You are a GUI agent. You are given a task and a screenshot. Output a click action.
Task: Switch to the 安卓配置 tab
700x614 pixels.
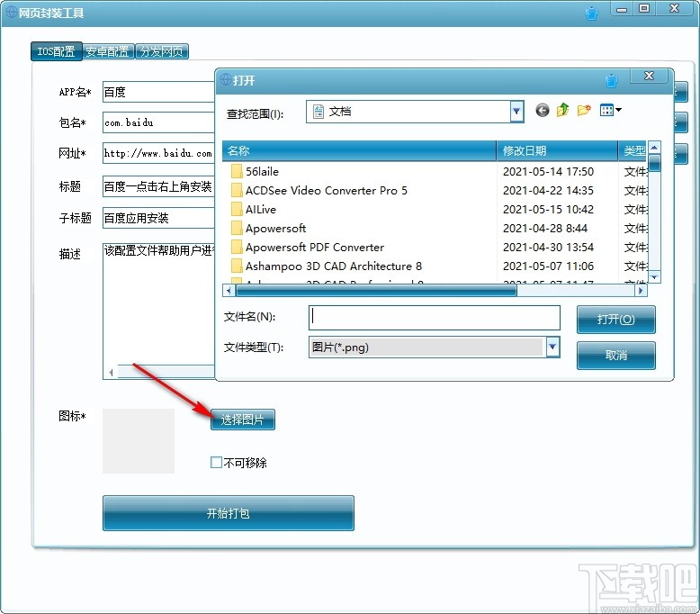(x=108, y=51)
